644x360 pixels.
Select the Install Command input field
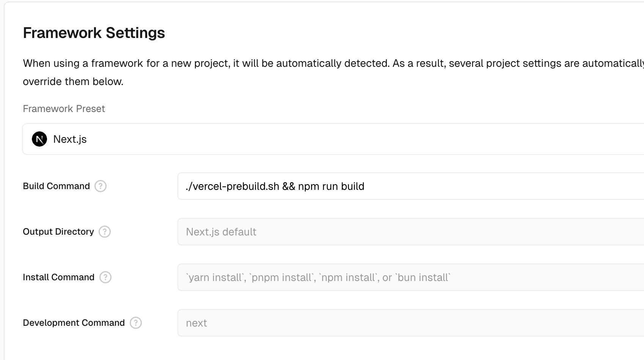coord(410,277)
